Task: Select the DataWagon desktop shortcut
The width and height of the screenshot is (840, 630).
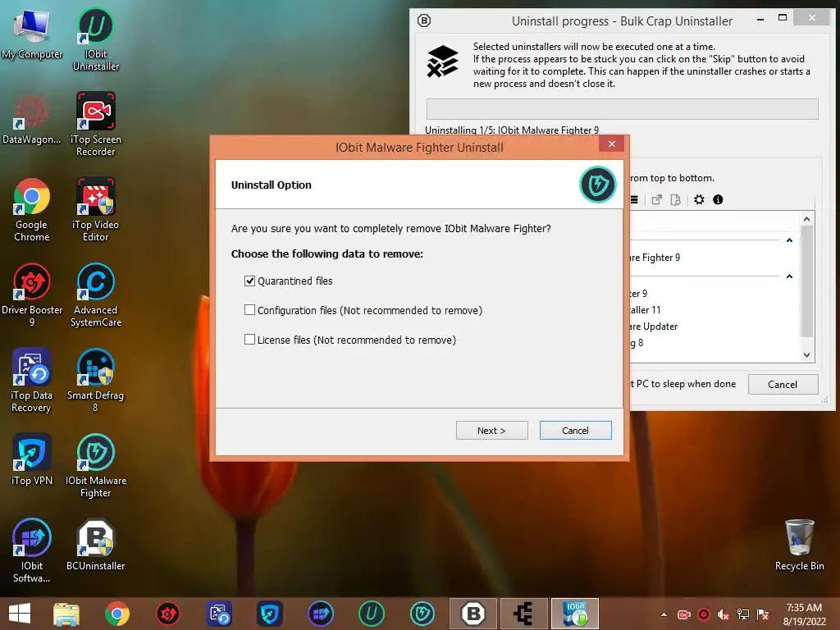Action: (32, 119)
